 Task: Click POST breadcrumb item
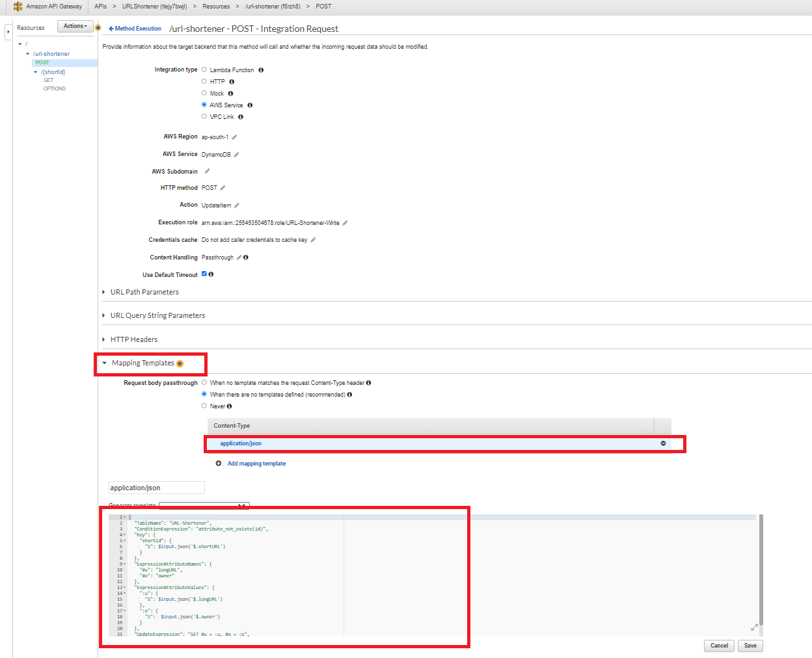click(323, 7)
